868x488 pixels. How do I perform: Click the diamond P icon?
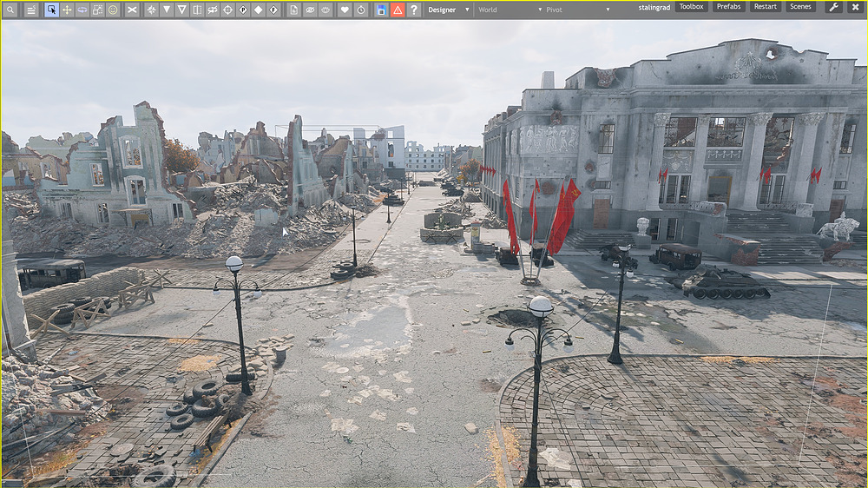[x=243, y=10]
